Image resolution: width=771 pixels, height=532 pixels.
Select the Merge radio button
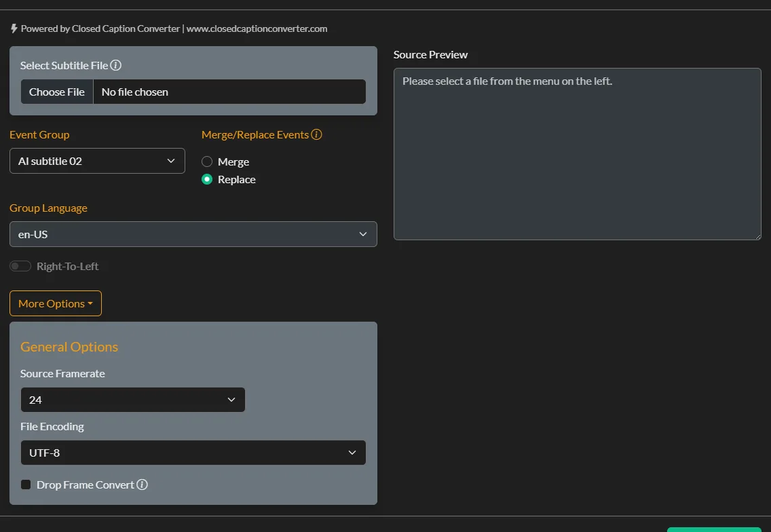click(207, 161)
